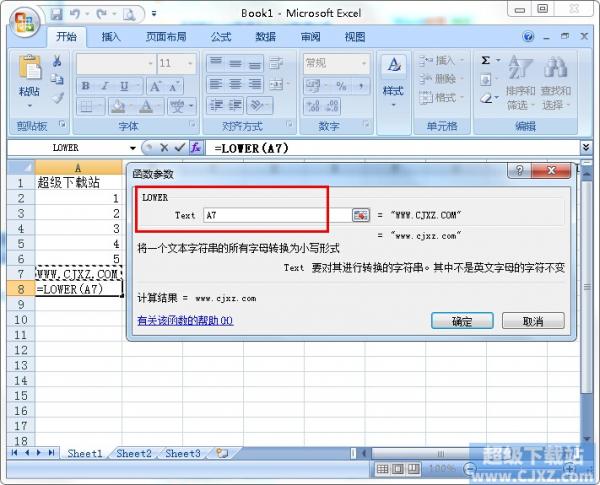Switch to Page Layout view in status bar

(x=399, y=468)
